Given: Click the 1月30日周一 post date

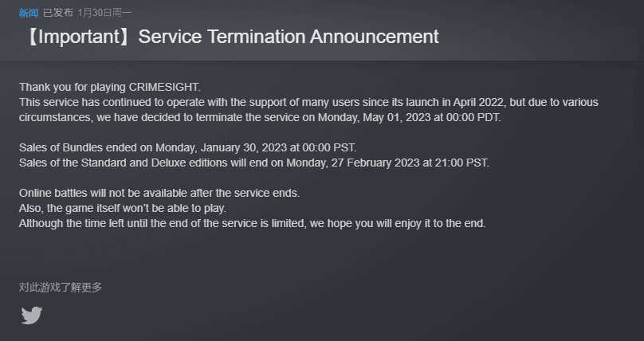Looking at the screenshot, I should 104,13.
